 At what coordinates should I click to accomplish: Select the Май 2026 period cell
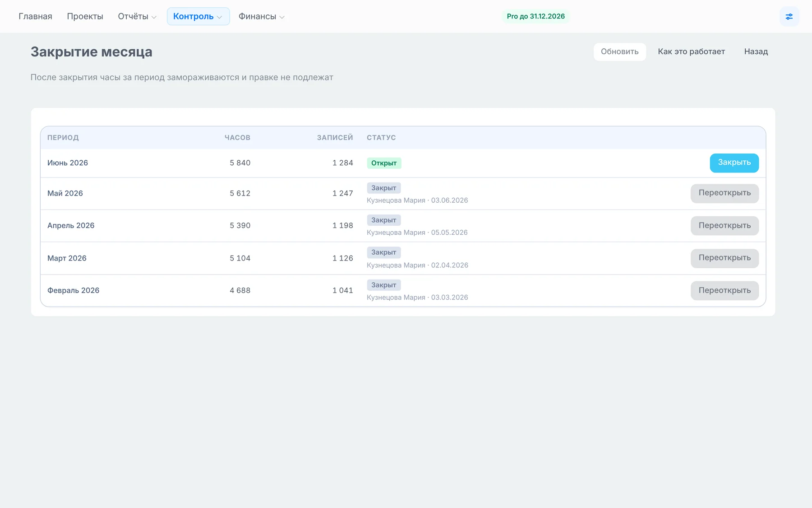click(x=65, y=193)
